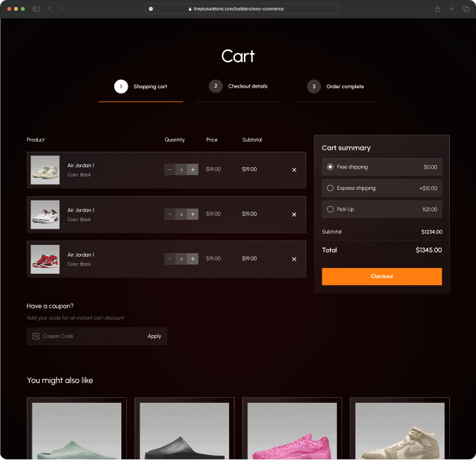Select the Free shipping option
This screenshot has height=460, width=476.
click(x=330, y=167)
